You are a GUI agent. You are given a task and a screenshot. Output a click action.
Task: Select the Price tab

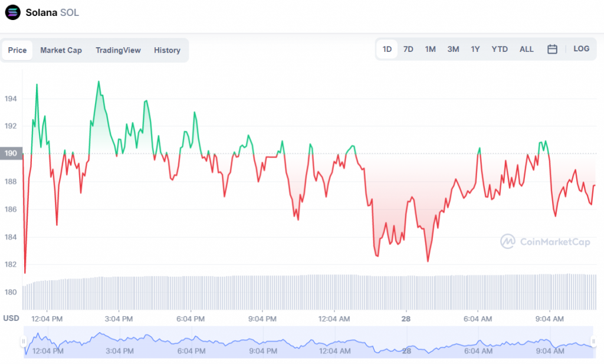click(17, 50)
